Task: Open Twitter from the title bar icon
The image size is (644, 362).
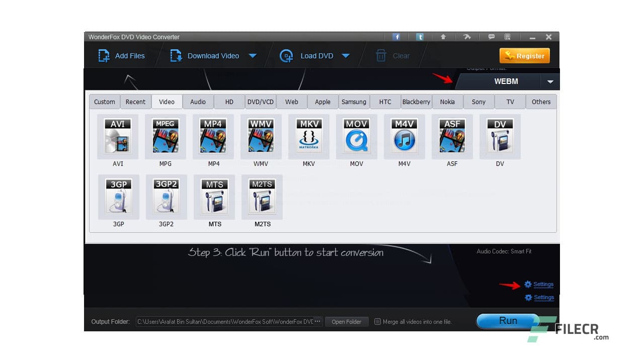Action: [420, 37]
